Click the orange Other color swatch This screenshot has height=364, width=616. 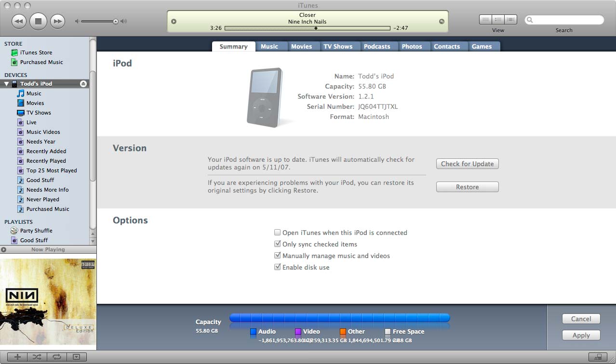[343, 332]
